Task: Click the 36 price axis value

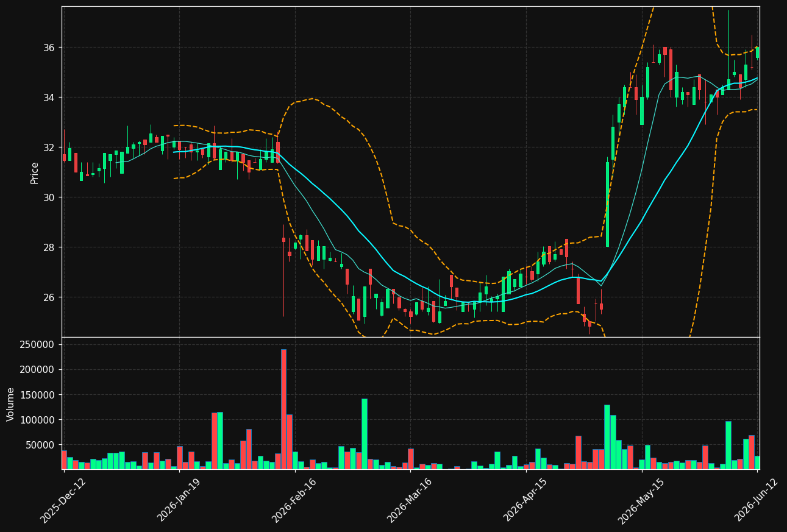Action: pyautogui.click(x=48, y=48)
